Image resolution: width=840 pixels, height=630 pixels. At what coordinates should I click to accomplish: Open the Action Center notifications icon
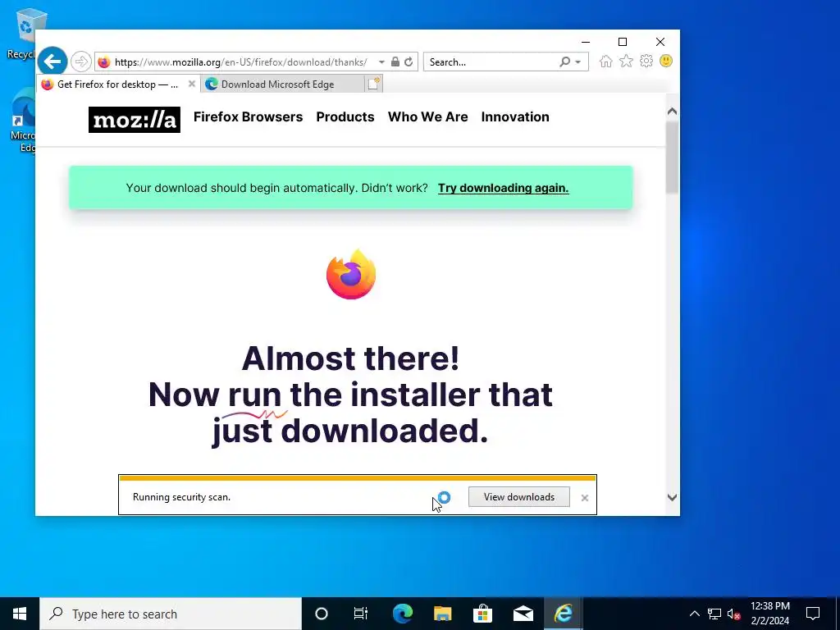pyautogui.click(x=813, y=614)
